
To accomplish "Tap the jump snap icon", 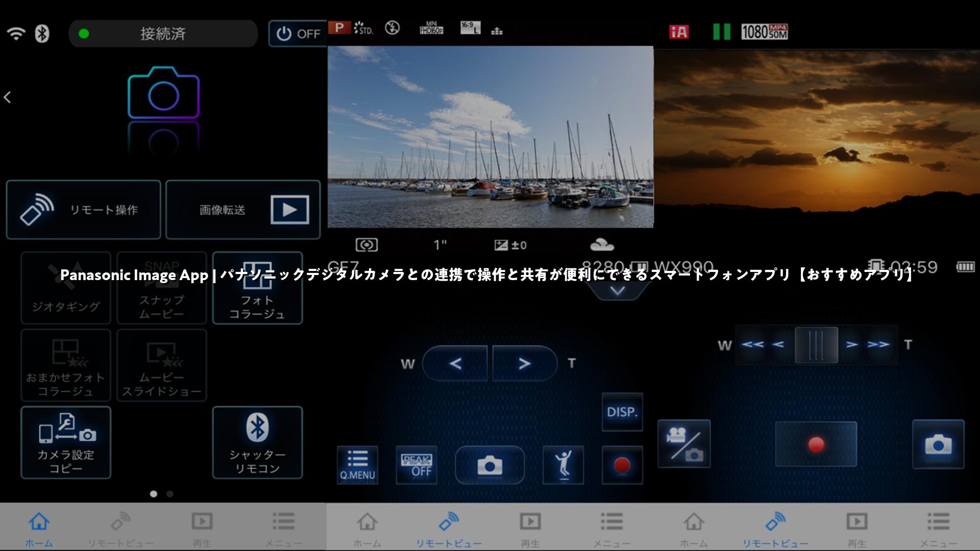I will 563,465.
